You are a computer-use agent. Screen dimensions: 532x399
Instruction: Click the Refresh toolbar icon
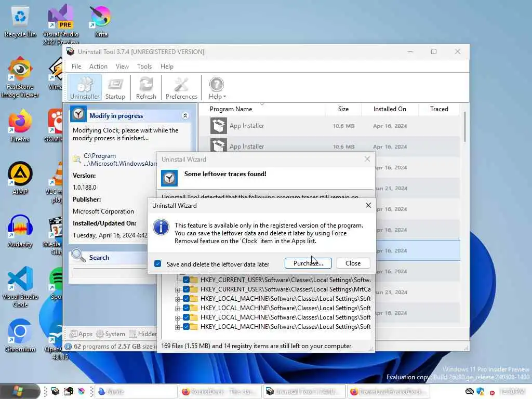(x=146, y=88)
